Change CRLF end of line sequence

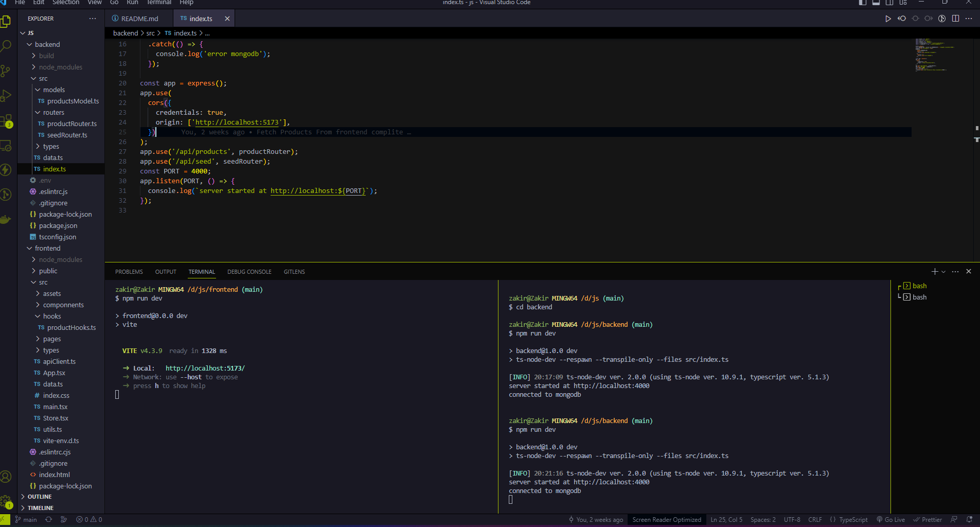pyautogui.click(x=815, y=520)
